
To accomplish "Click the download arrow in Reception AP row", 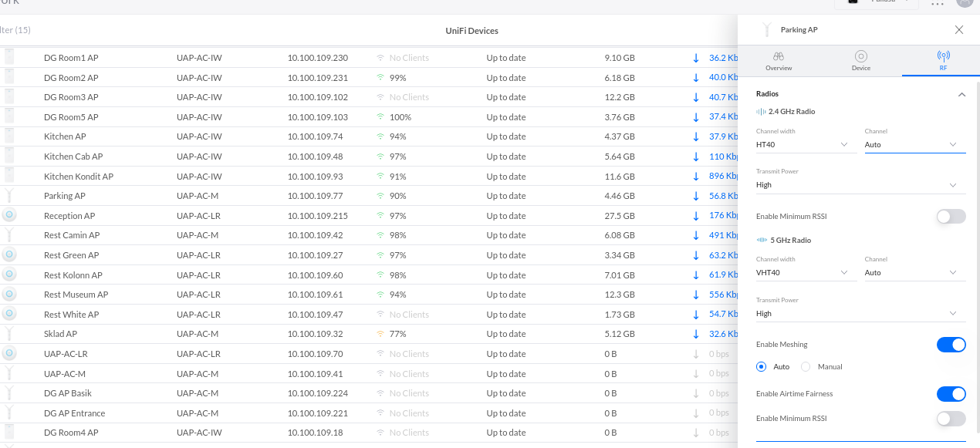I will pyautogui.click(x=696, y=216).
